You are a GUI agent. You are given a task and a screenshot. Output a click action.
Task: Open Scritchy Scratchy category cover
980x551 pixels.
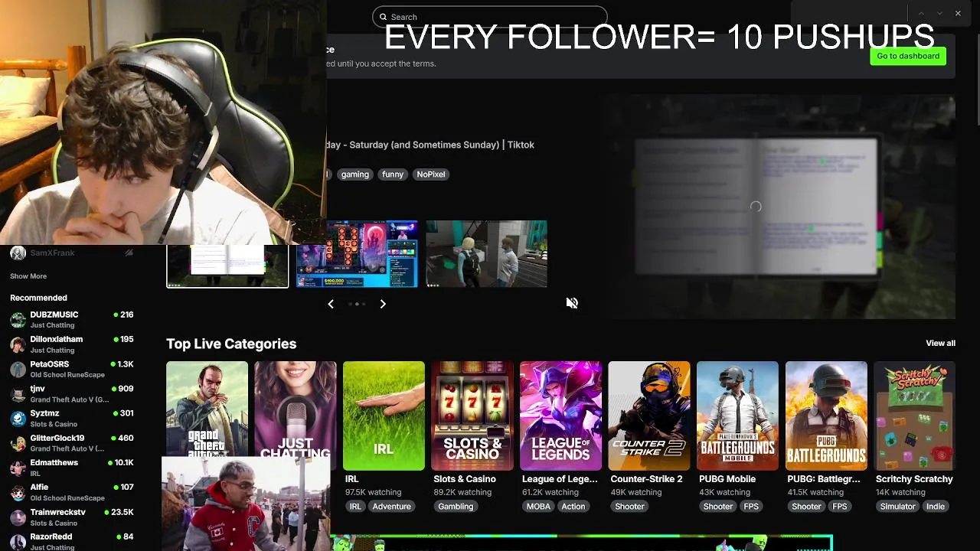coord(915,416)
